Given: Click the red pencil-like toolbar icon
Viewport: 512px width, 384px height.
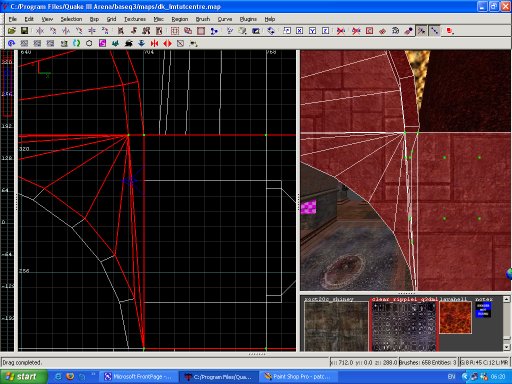Looking at the screenshot, I should pos(408,31).
